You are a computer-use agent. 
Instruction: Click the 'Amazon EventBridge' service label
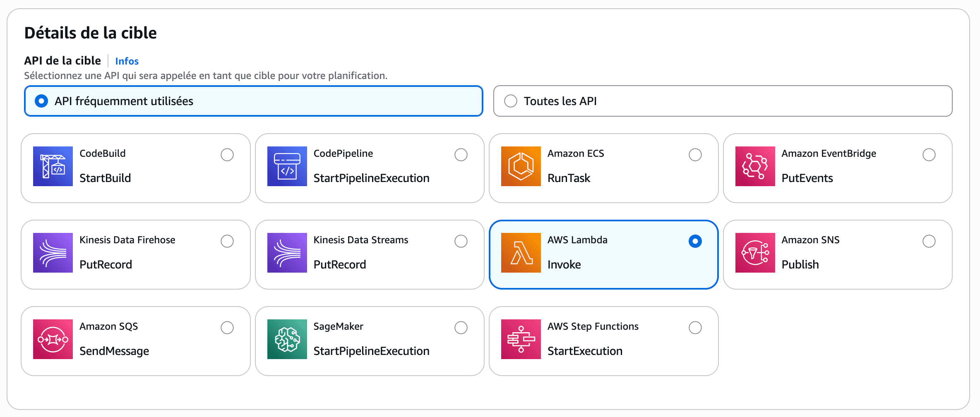tap(829, 153)
